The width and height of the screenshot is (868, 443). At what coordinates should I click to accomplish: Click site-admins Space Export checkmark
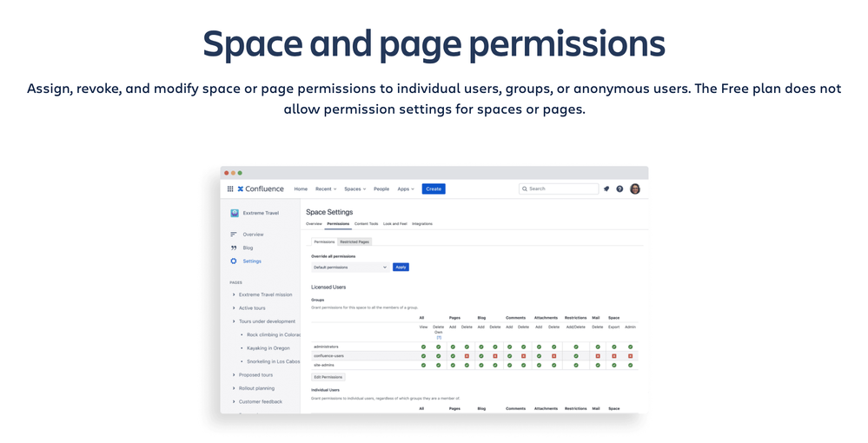click(614, 365)
